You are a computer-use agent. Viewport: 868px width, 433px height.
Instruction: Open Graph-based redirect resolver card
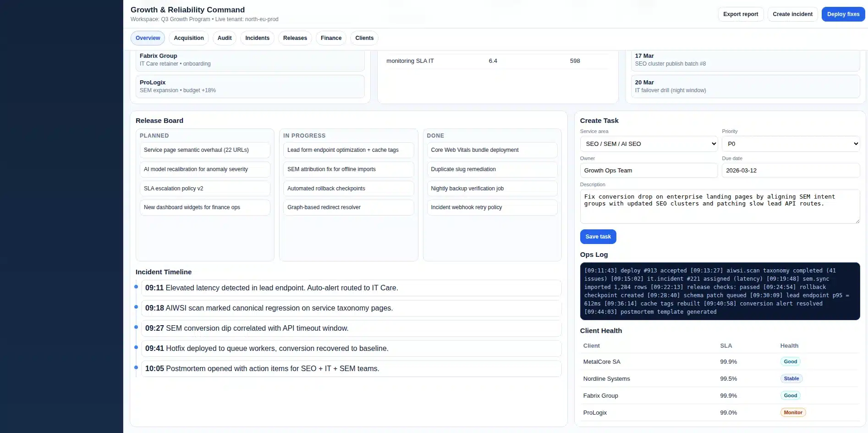pyautogui.click(x=348, y=207)
